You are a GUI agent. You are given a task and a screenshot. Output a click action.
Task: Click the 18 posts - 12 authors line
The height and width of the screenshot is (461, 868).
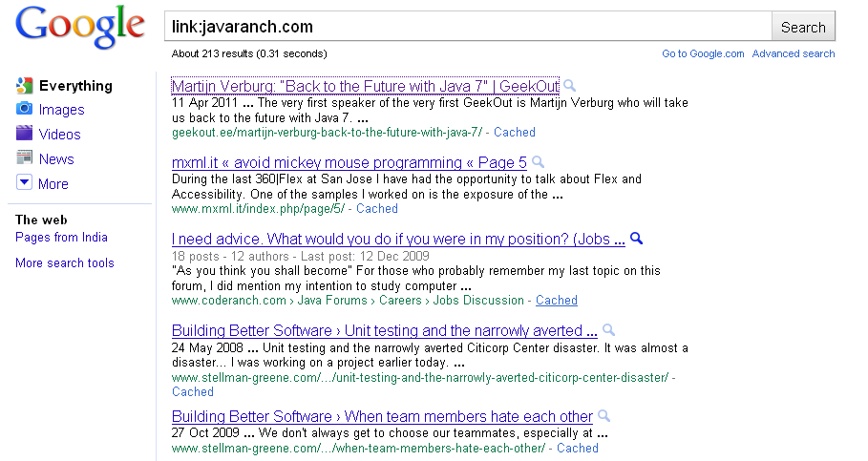coord(301,256)
